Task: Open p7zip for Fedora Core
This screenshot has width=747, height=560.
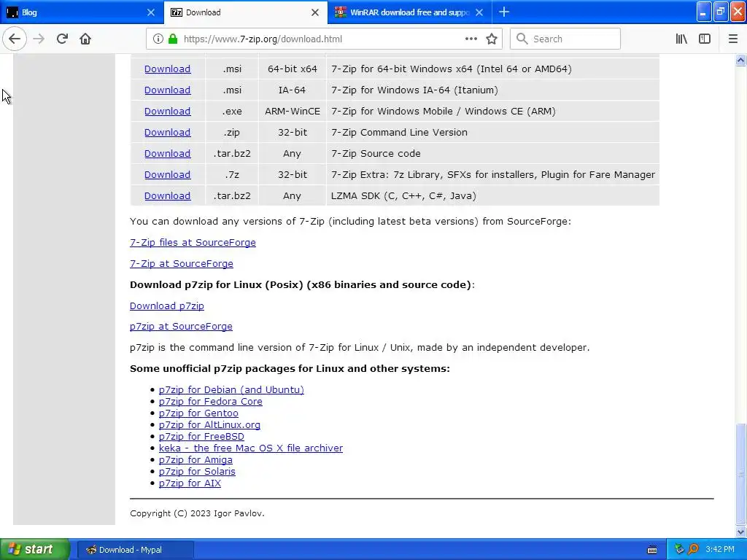Action: [211, 402]
